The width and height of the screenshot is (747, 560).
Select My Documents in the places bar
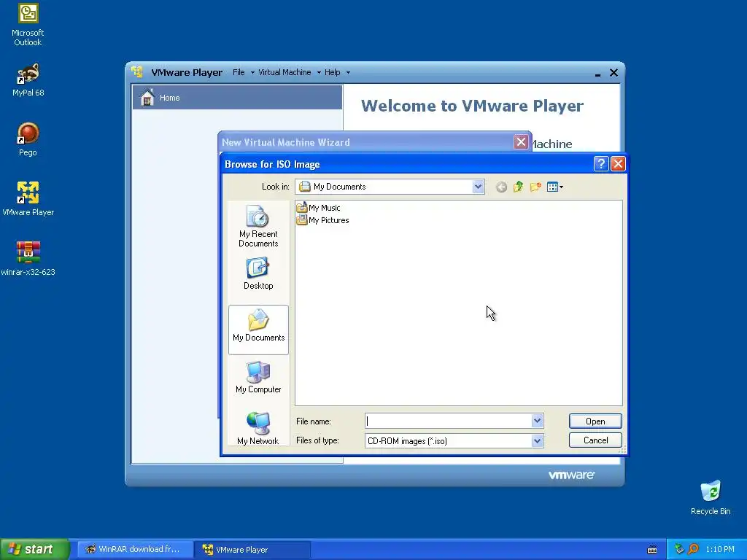258,330
